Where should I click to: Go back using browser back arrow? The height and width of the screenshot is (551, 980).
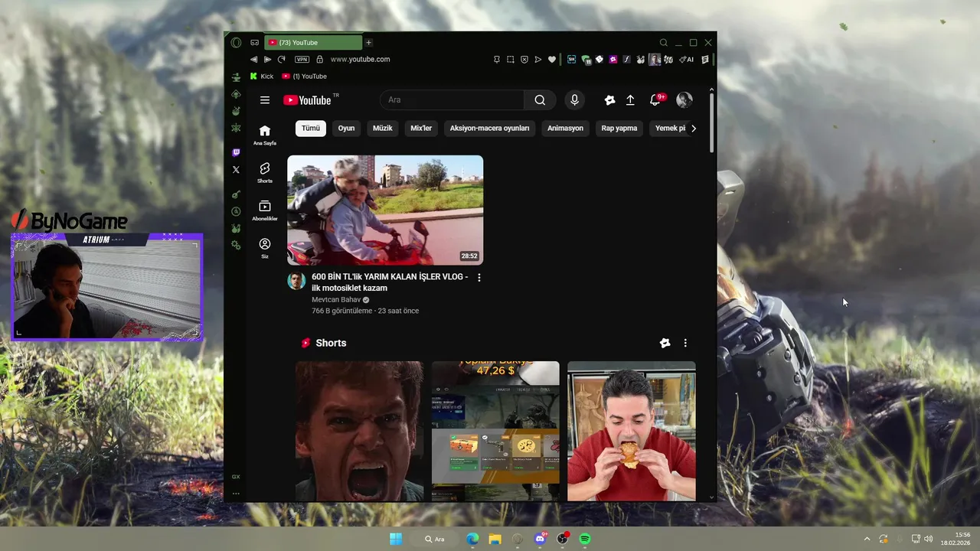point(253,59)
